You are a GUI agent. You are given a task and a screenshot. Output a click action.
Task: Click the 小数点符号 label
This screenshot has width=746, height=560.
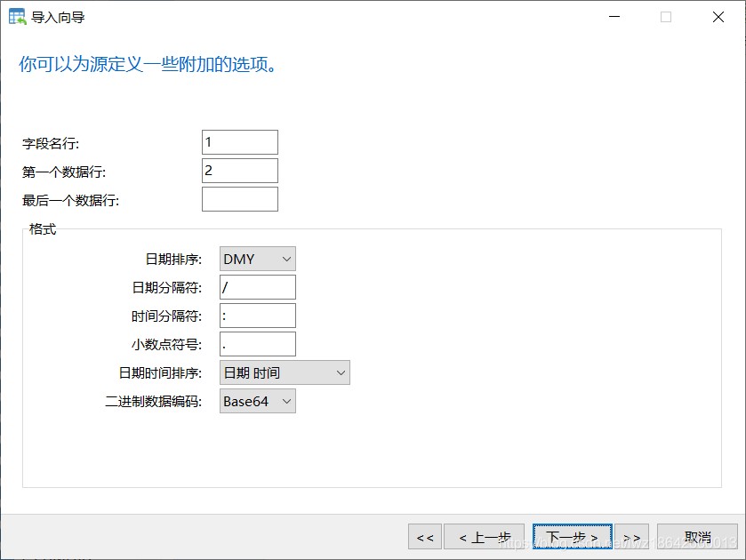[167, 345]
